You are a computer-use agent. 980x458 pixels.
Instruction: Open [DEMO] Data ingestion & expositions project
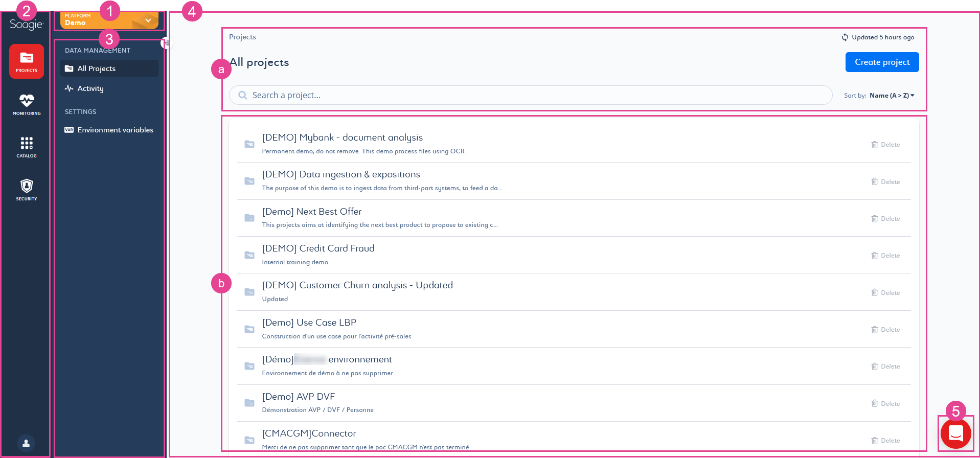pos(341,174)
